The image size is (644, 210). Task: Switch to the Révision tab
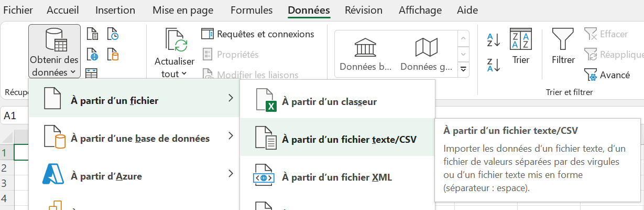pyautogui.click(x=364, y=10)
